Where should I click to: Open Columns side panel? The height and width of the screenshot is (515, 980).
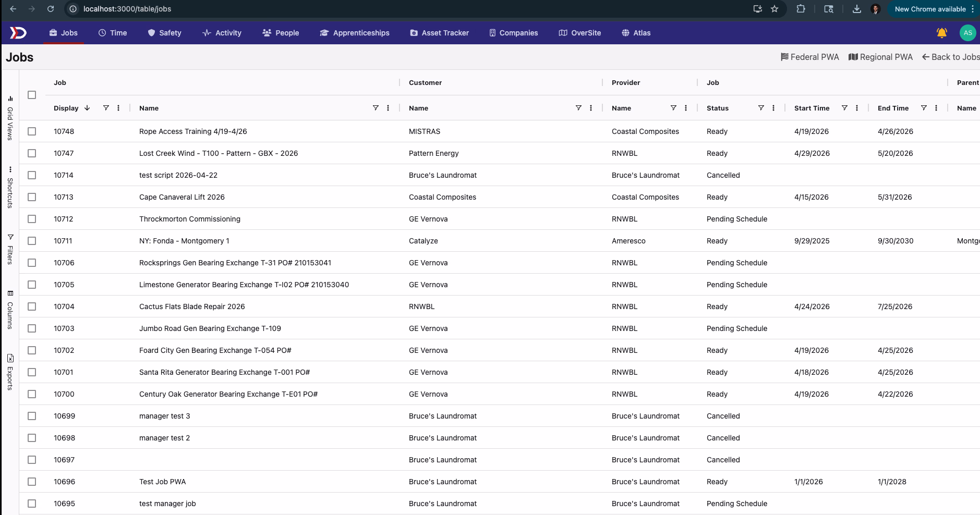pyautogui.click(x=10, y=310)
